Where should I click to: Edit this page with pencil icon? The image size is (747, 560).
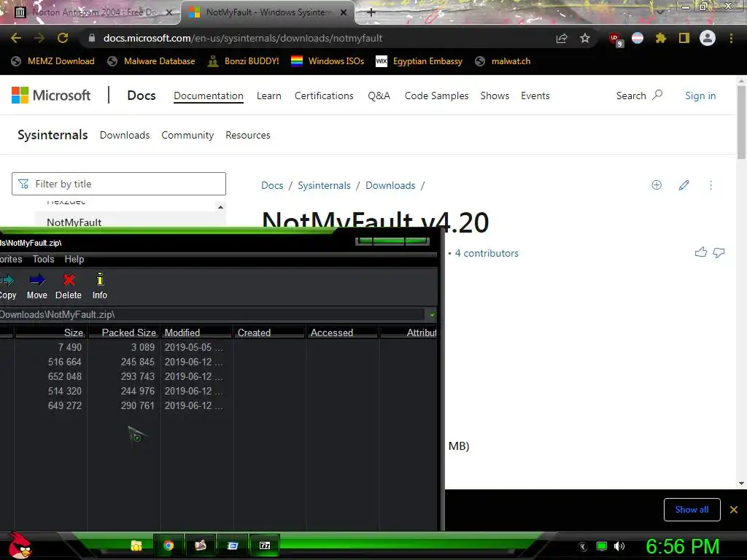pos(684,185)
